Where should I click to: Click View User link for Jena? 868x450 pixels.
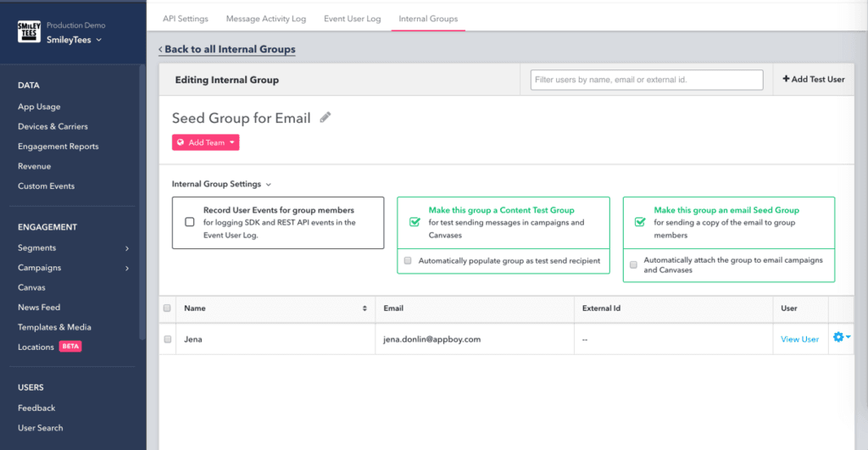coord(799,339)
